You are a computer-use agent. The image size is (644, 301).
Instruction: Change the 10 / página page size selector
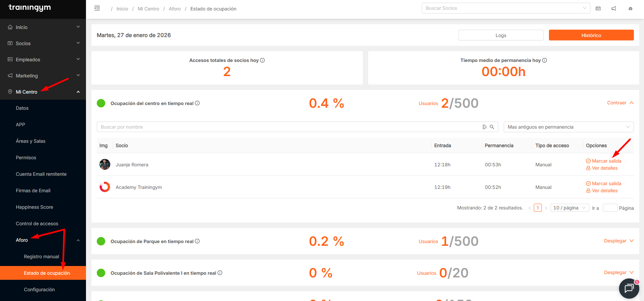click(x=569, y=208)
